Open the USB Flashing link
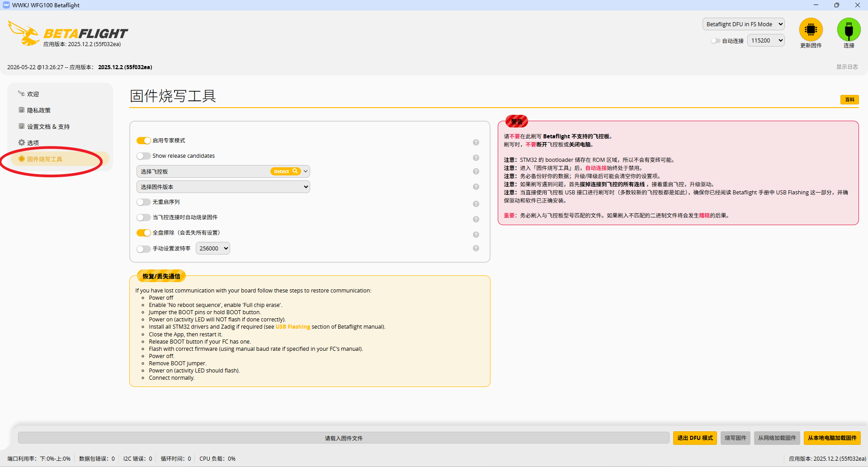The height and width of the screenshot is (467, 868). coord(293,327)
